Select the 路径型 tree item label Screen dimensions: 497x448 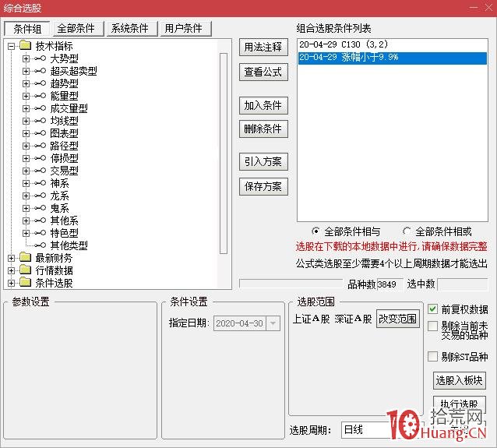65,146
